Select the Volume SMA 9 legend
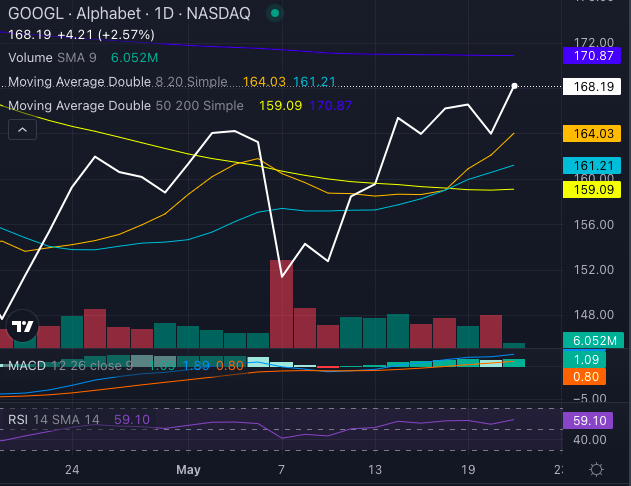Image resolution: width=631 pixels, height=486 pixels. (x=53, y=58)
